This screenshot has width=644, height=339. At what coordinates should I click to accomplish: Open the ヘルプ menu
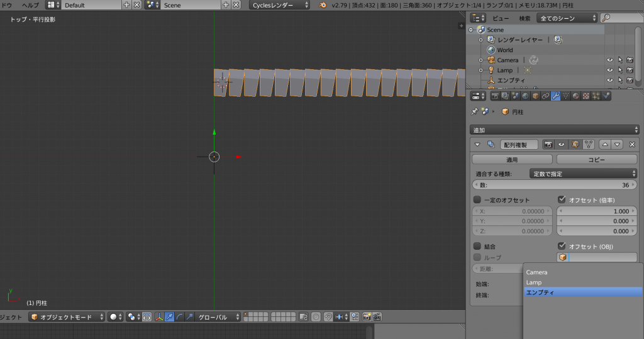pyautogui.click(x=30, y=5)
